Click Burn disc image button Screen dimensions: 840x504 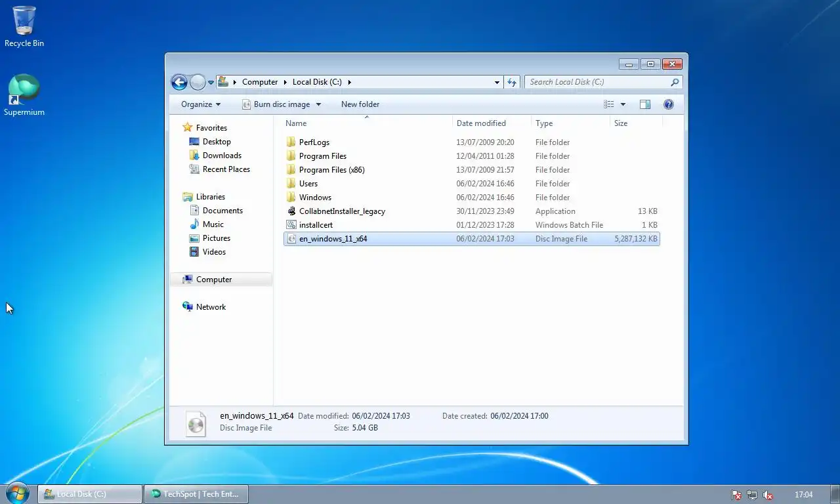276,104
